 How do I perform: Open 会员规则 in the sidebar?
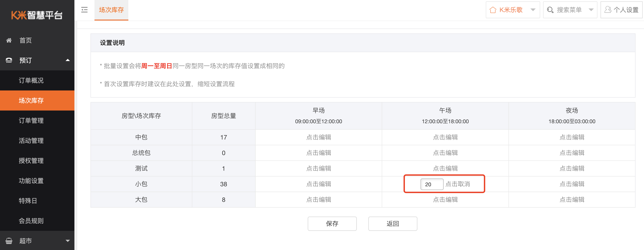[37, 221]
